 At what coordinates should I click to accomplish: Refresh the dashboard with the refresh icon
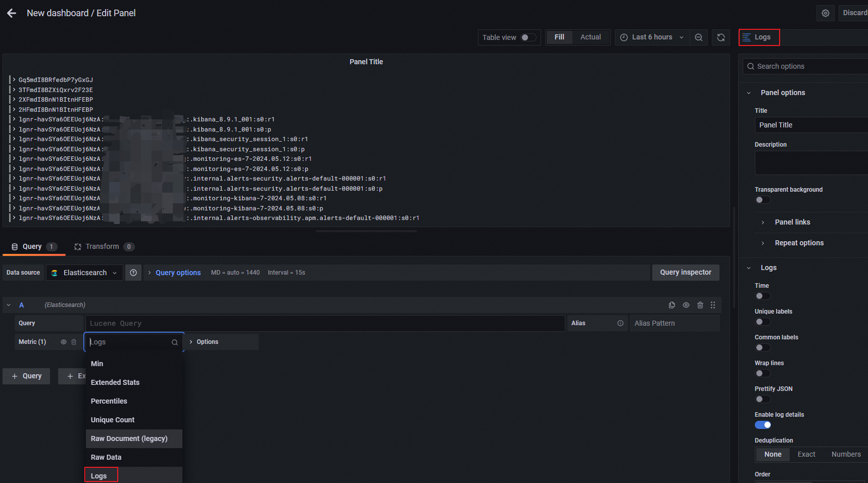pos(721,37)
